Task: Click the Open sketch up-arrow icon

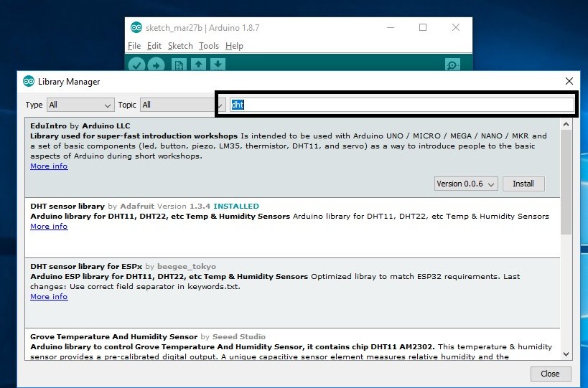Action: click(x=198, y=65)
